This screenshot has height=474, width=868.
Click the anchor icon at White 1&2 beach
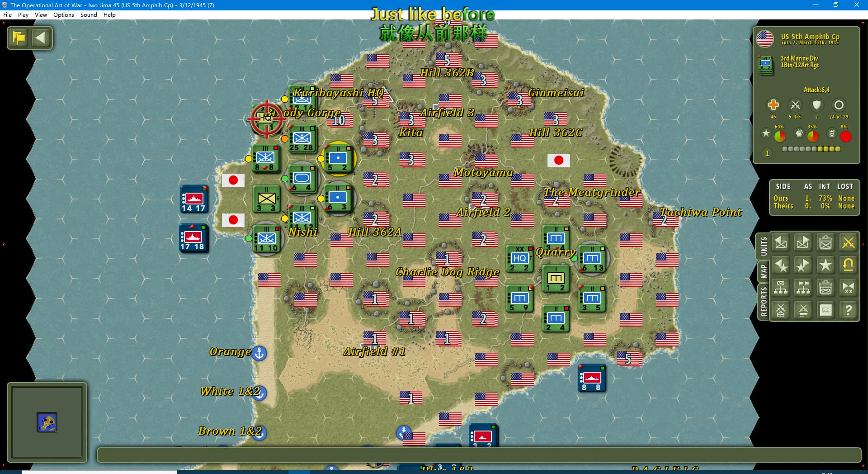(x=259, y=393)
